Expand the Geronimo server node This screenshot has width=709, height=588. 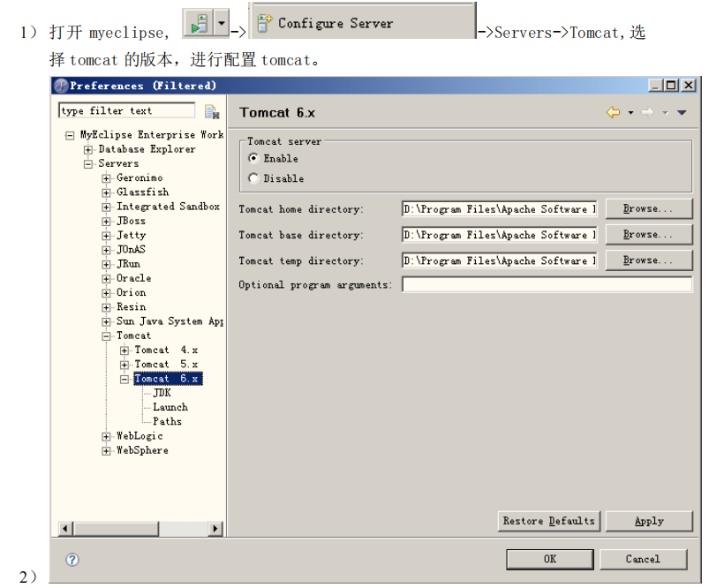pos(106,178)
